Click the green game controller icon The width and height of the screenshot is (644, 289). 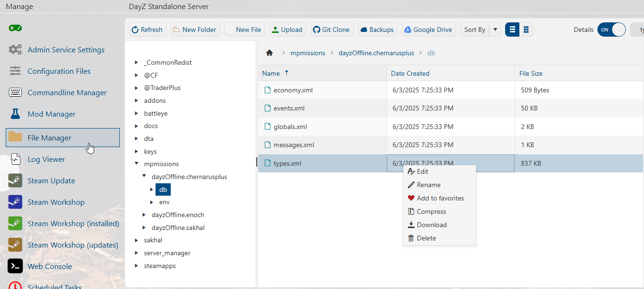pos(15,28)
